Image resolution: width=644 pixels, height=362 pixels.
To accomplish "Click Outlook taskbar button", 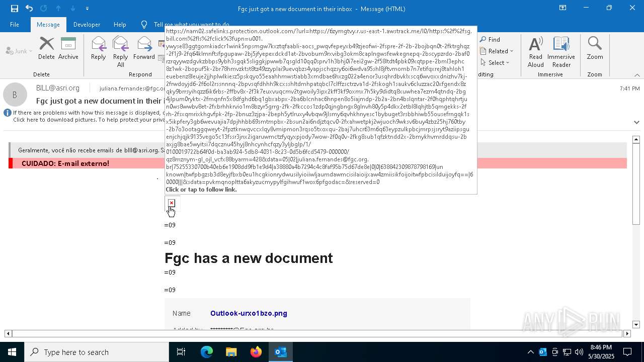I will coord(280,352).
